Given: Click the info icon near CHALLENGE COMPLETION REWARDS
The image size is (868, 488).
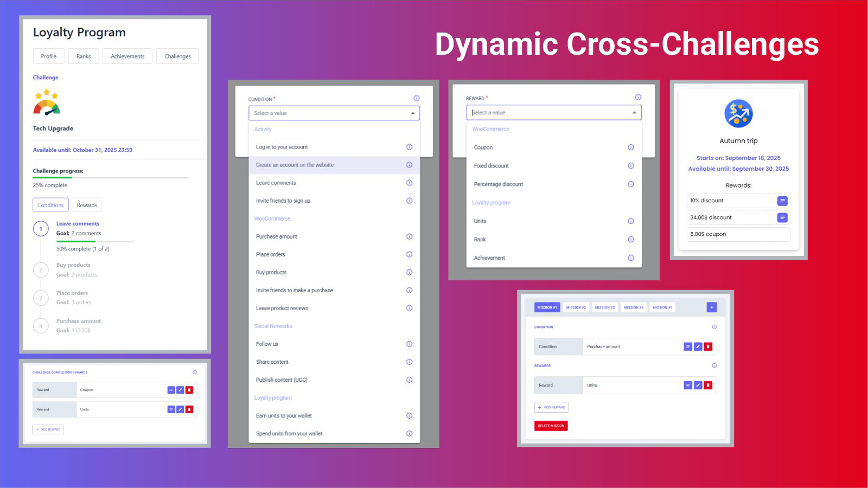Looking at the screenshot, I should [x=195, y=373].
